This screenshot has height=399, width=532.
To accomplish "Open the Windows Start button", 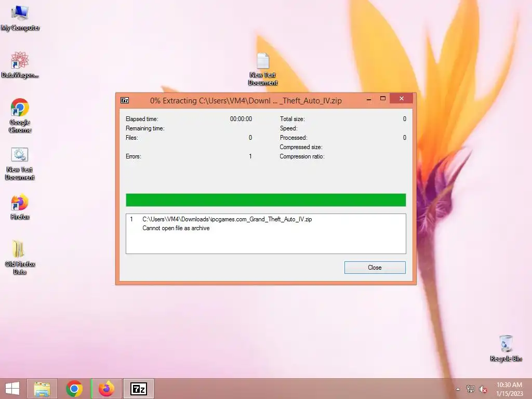I will point(12,389).
